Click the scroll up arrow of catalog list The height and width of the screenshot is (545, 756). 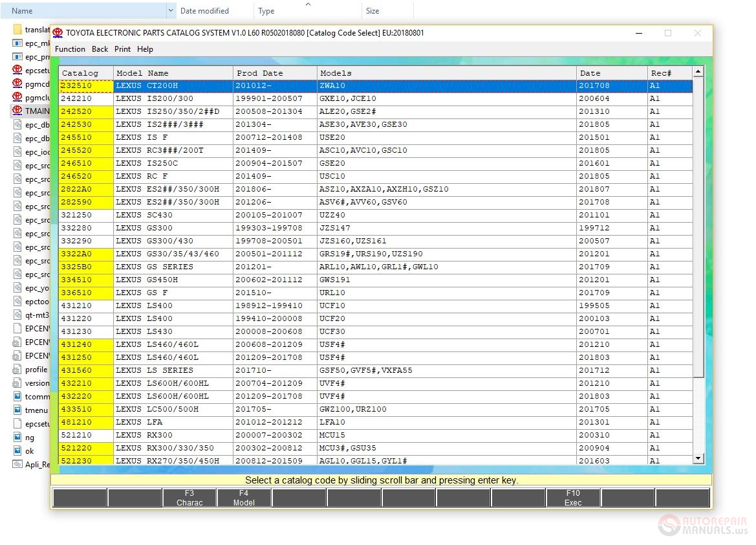698,72
